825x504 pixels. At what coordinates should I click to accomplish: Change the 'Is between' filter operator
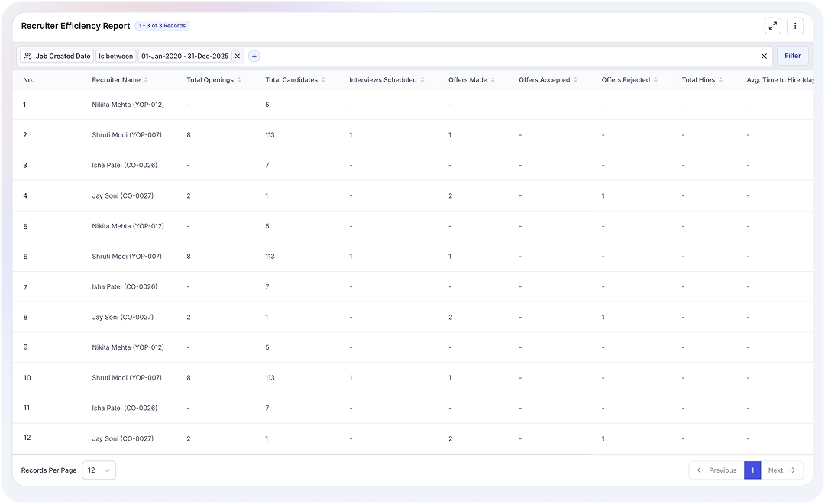(115, 56)
